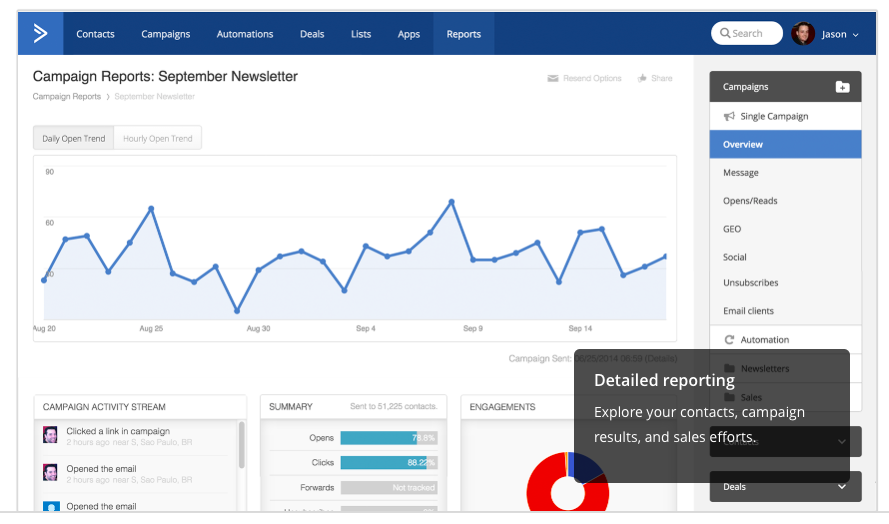Click the megaphone icon beside Single Campaign
Viewport: 889px width, 524px height.
click(729, 116)
